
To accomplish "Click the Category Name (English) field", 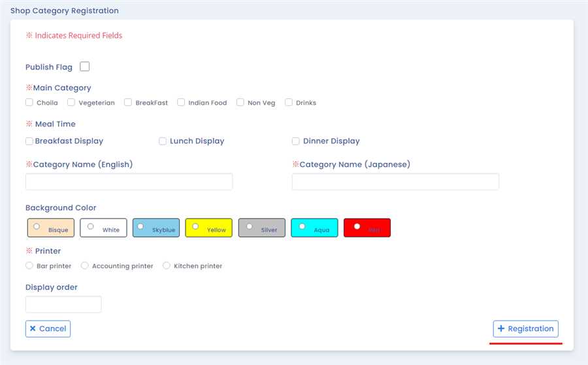I will (x=129, y=182).
